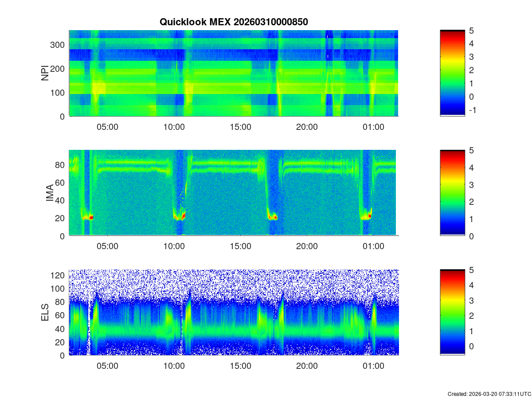Select the IMA y-axis label

pos(50,193)
